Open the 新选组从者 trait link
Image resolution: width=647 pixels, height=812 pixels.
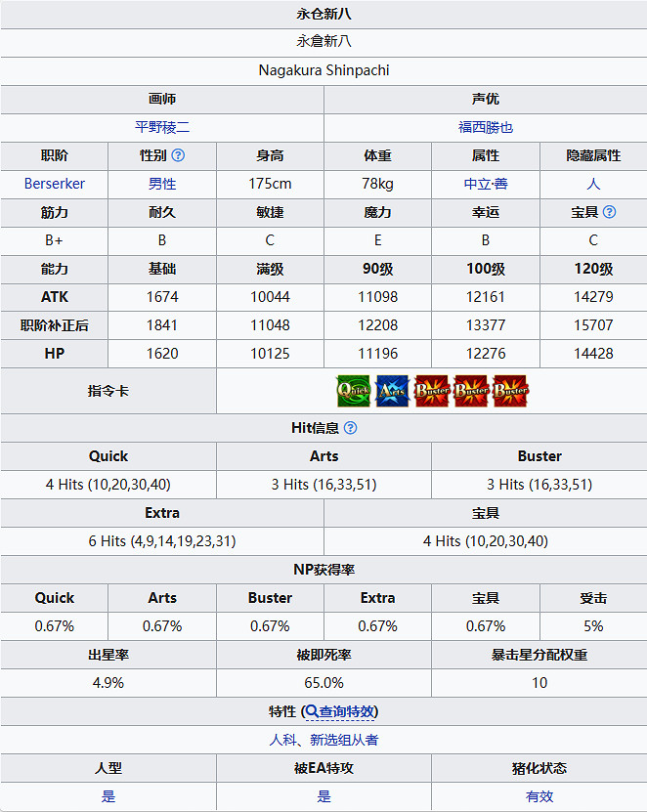click(x=344, y=740)
